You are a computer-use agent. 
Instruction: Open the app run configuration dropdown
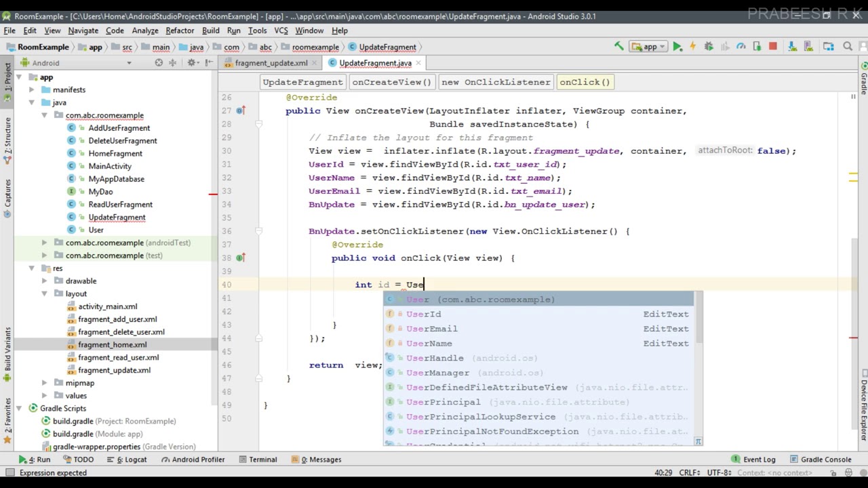650,47
